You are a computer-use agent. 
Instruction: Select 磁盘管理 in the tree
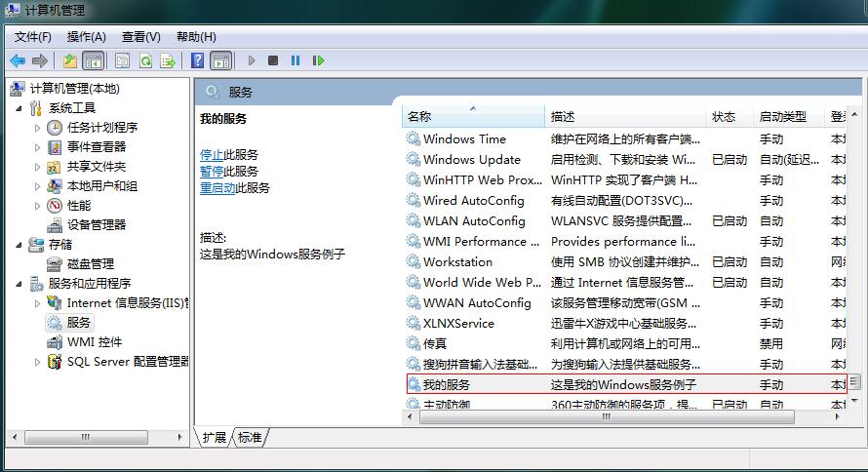click(90, 263)
